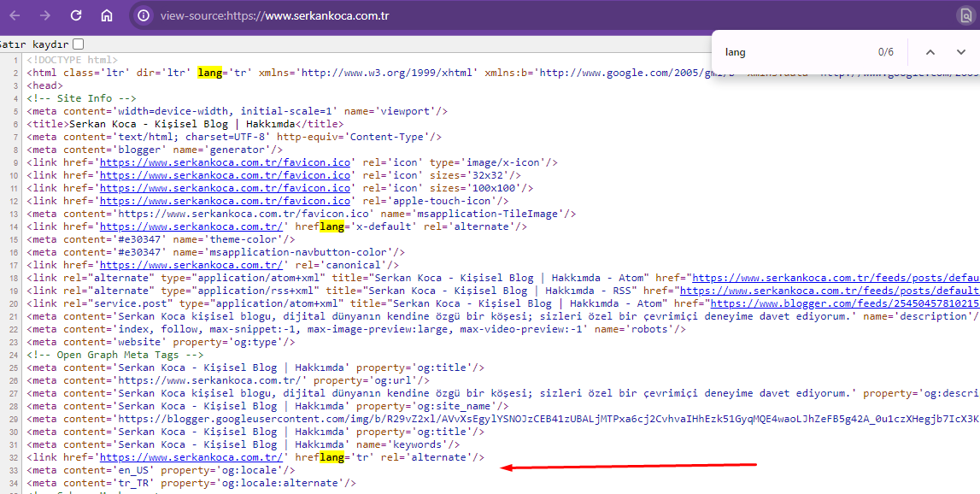Click the og:locale:alternate 'tr_TR' line
980x494 pixels.
coord(191,483)
